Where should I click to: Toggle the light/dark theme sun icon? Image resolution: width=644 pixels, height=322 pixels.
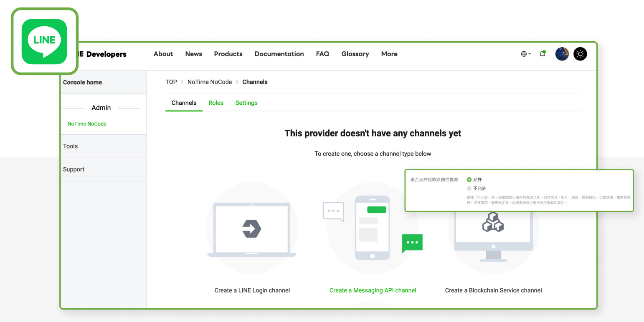580,54
